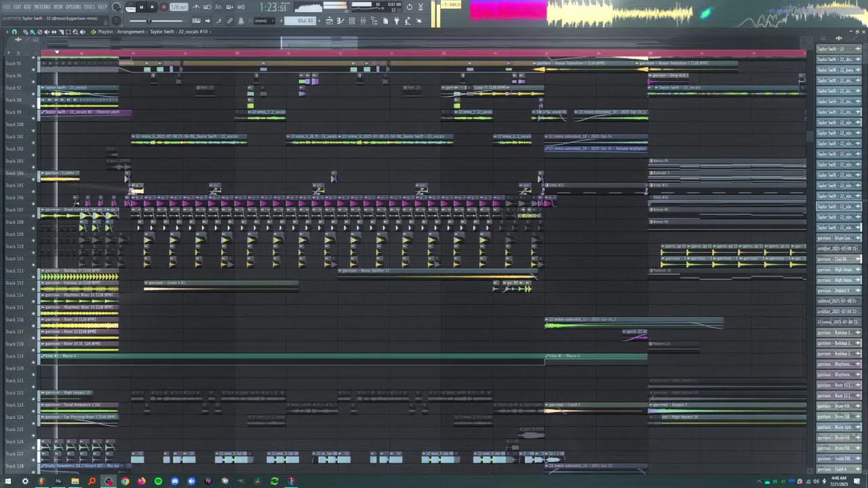Open the EDIT menu
This screenshot has height=488, width=868.
(x=17, y=7)
